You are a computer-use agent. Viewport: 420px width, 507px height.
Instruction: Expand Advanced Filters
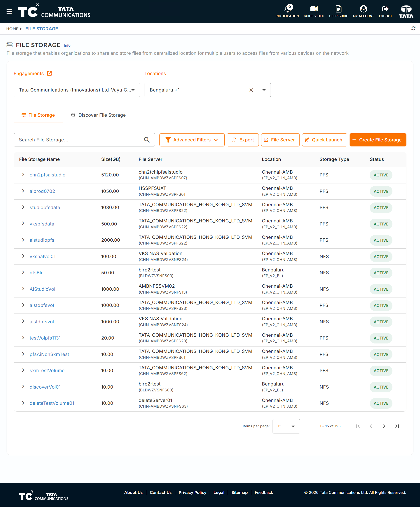click(x=192, y=140)
